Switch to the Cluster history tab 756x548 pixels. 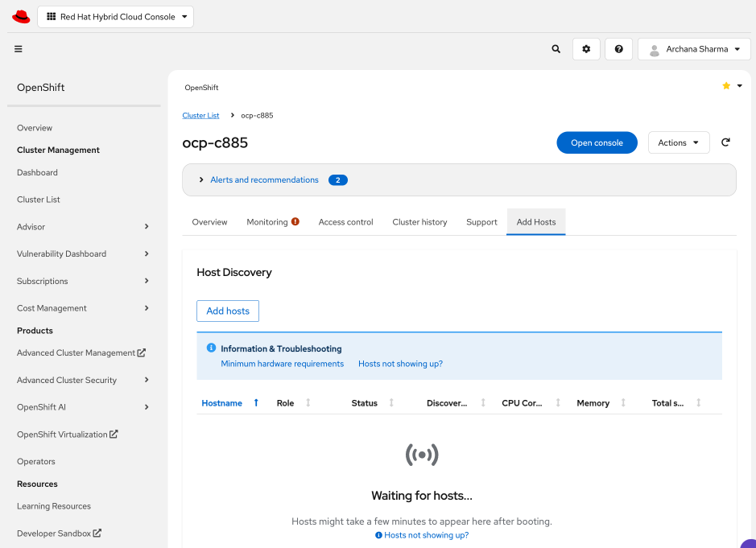click(419, 222)
